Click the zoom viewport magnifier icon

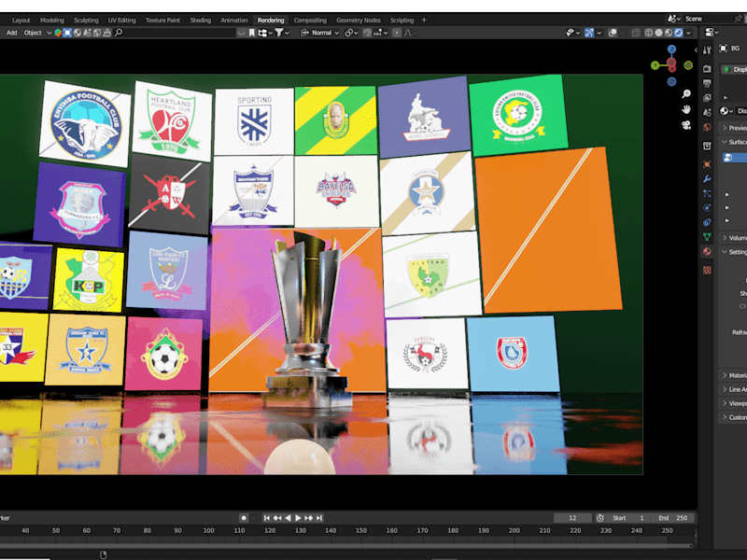(686, 94)
